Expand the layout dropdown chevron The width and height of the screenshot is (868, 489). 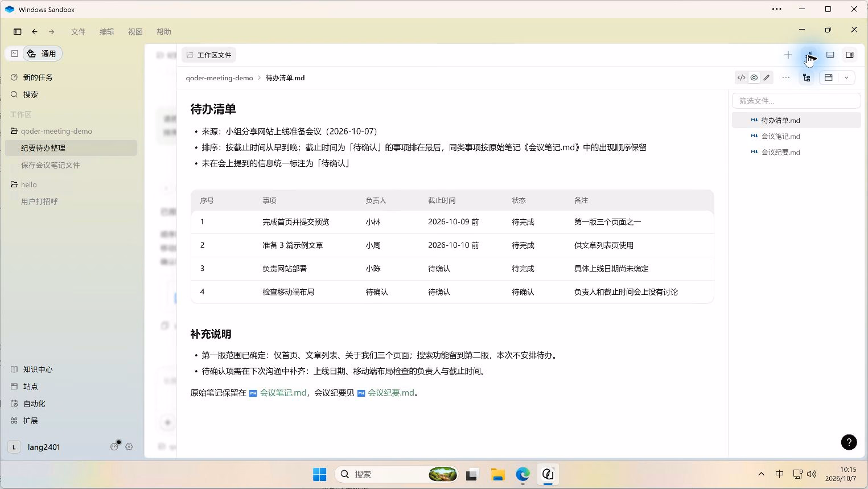(x=846, y=78)
